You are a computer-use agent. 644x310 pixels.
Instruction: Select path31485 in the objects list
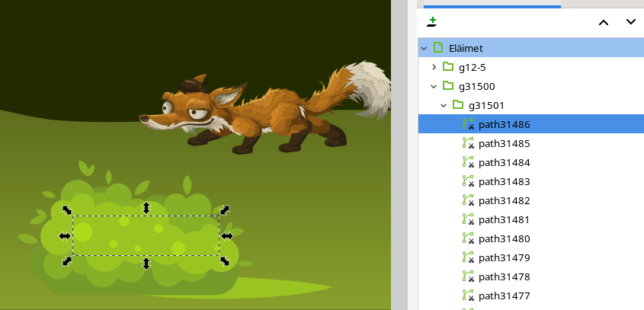(x=531, y=143)
